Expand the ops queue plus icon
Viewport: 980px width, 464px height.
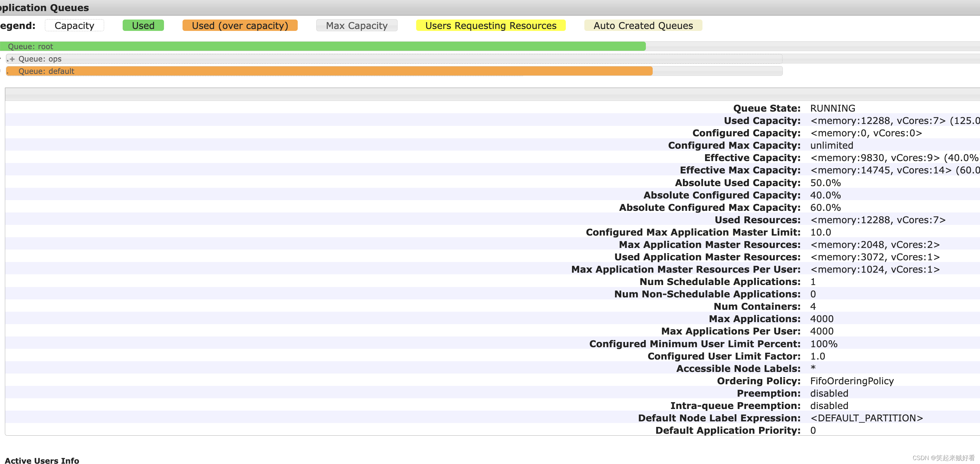pyautogui.click(x=12, y=59)
